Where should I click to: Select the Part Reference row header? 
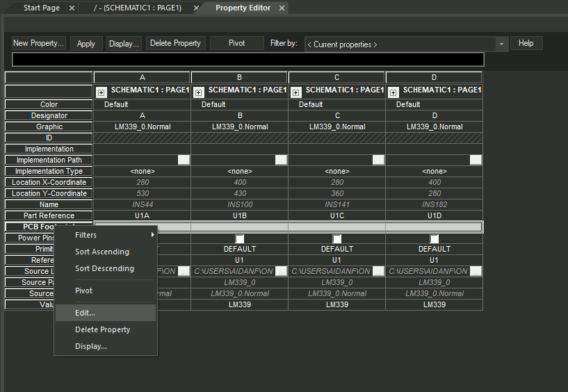point(49,215)
